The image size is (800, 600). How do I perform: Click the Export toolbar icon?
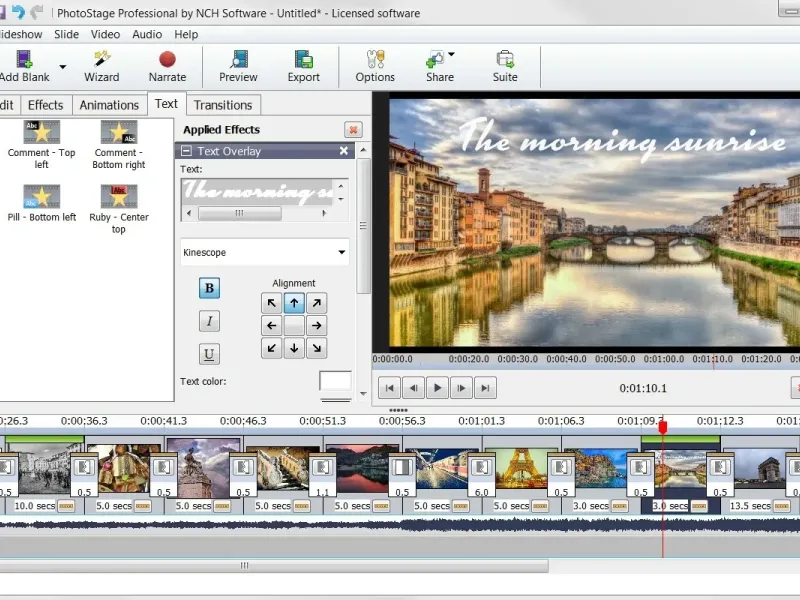[303, 65]
